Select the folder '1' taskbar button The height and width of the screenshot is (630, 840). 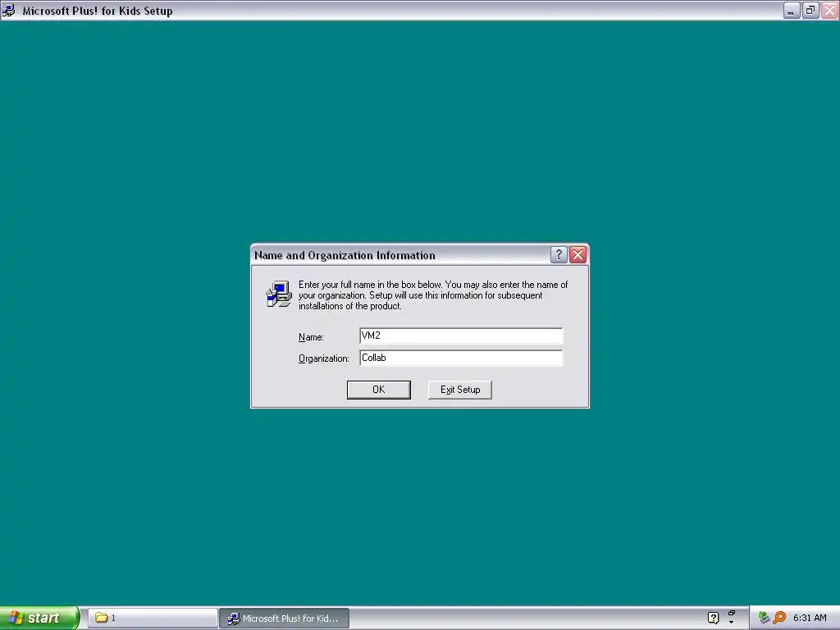tap(152, 618)
